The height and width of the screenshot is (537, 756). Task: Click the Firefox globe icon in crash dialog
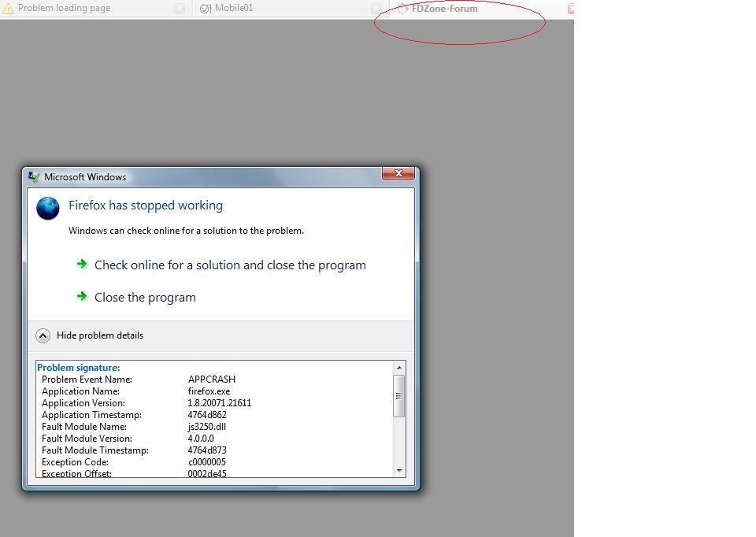[48, 208]
